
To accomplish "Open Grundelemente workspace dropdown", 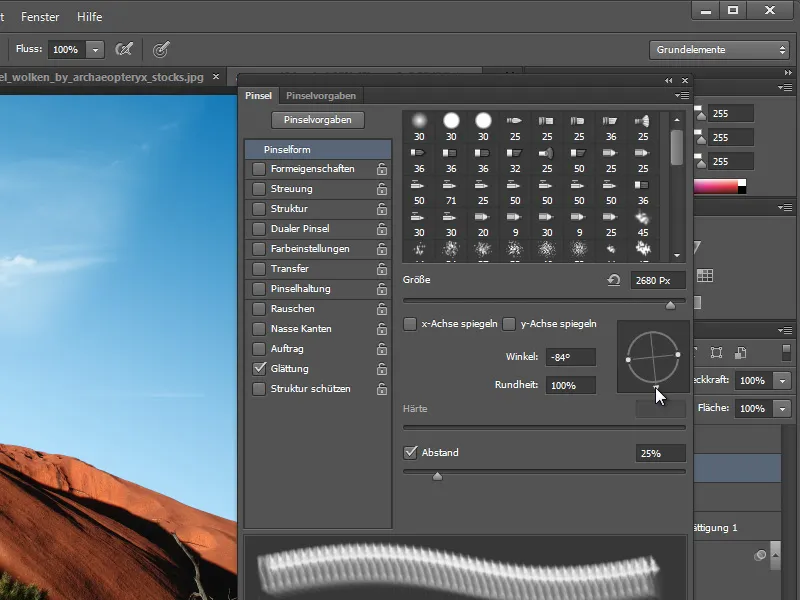I will pos(720,49).
